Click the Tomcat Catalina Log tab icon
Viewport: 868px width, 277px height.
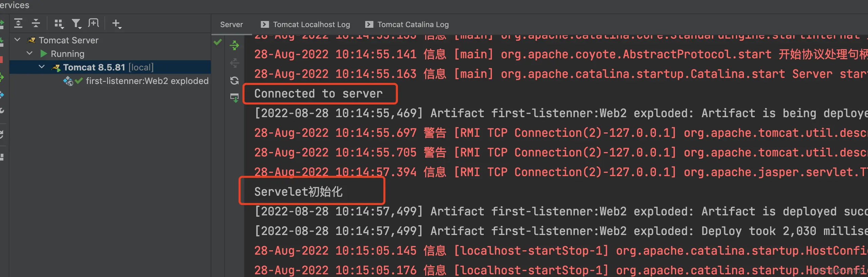[369, 24]
